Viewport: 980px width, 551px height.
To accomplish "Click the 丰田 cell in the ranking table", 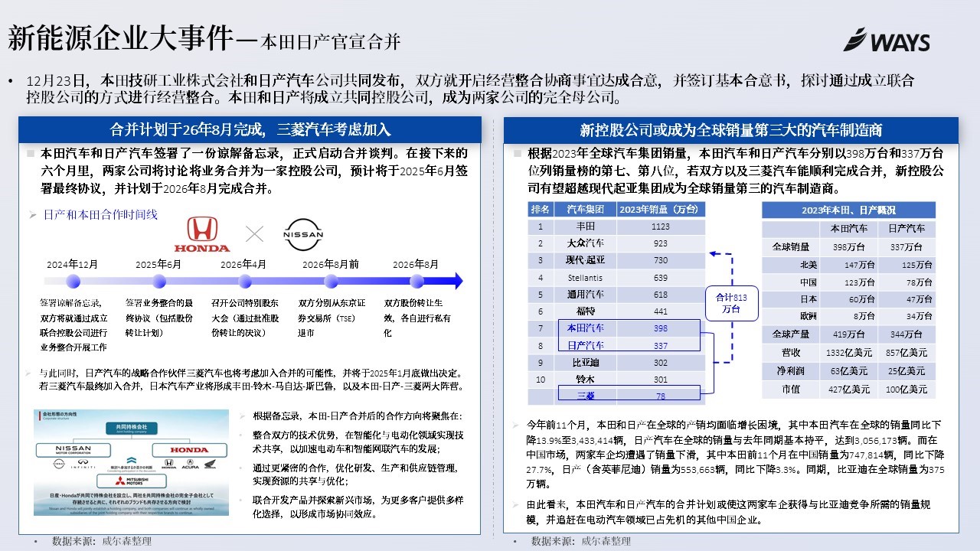I will click(585, 227).
